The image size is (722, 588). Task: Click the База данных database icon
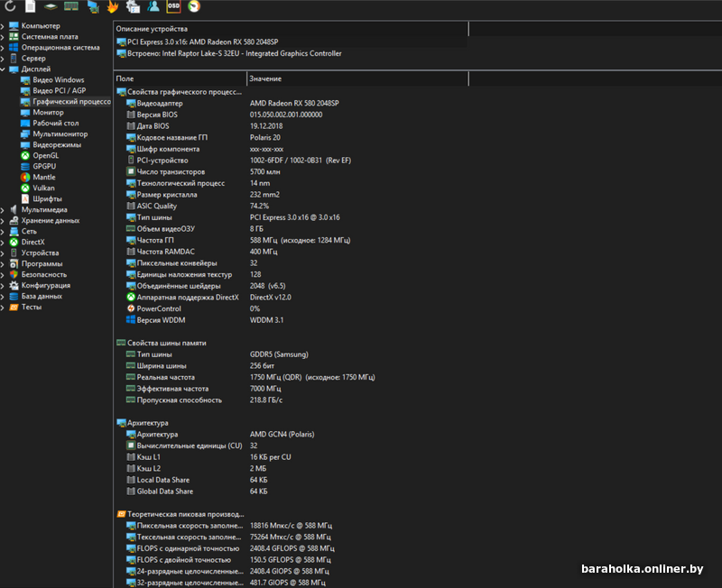click(14, 296)
